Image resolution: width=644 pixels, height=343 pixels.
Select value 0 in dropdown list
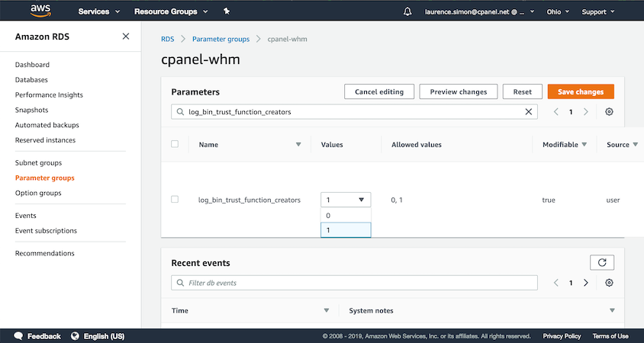point(346,216)
